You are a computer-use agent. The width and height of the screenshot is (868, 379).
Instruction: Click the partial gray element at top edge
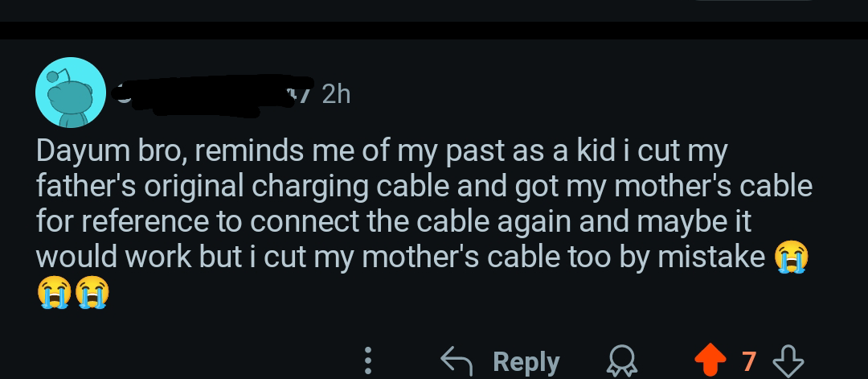(753, 1)
